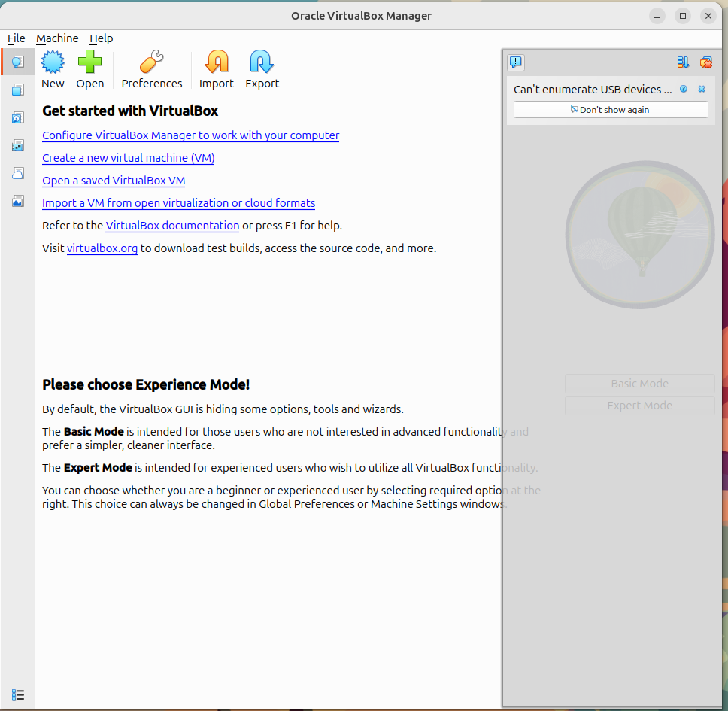The height and width of the screenshot is (711, 728).
Task: Follow the Create a new virtual machine link
Action: [x=128, y=158]
